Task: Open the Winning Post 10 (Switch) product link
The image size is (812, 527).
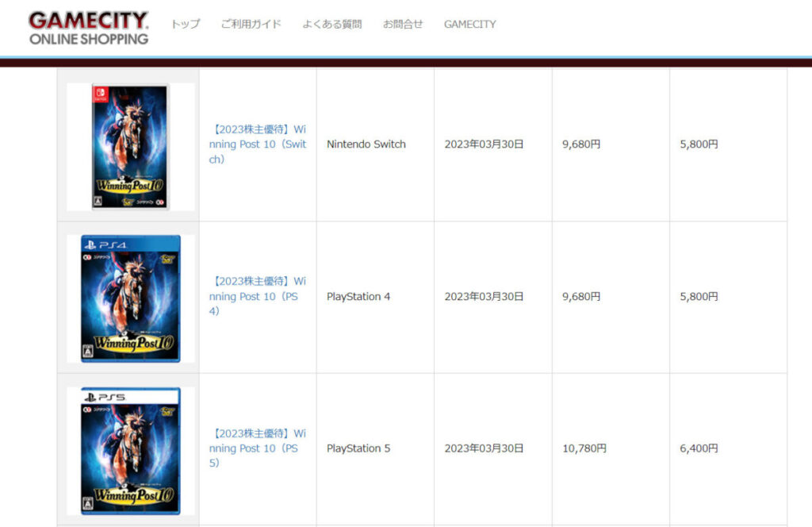Action: click(258, 144)
